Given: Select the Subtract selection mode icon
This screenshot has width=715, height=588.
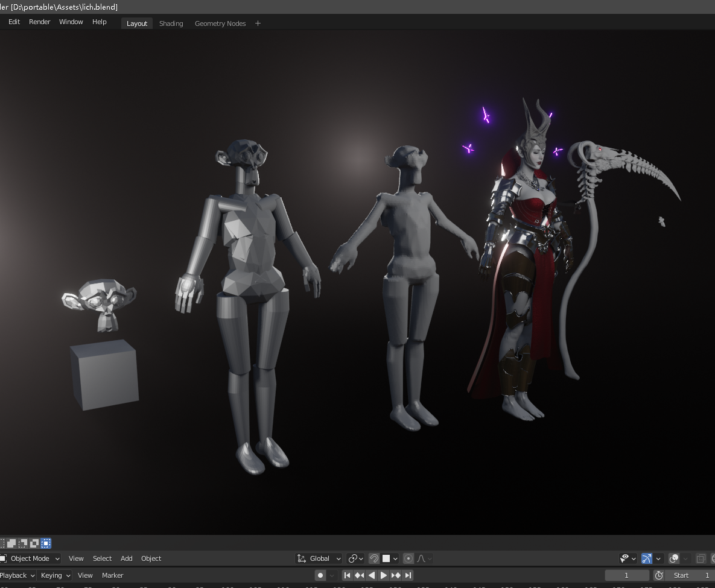Looking at the screenshot, I should tap(23, 543).
